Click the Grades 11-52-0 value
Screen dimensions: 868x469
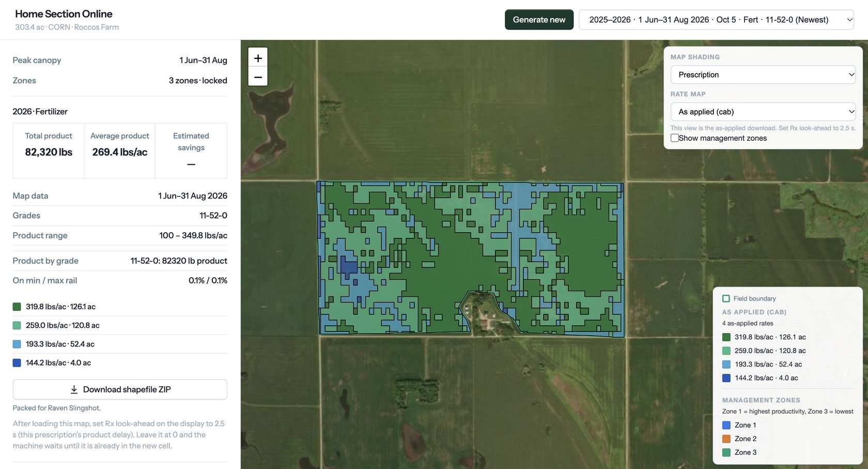pos(213,216)
